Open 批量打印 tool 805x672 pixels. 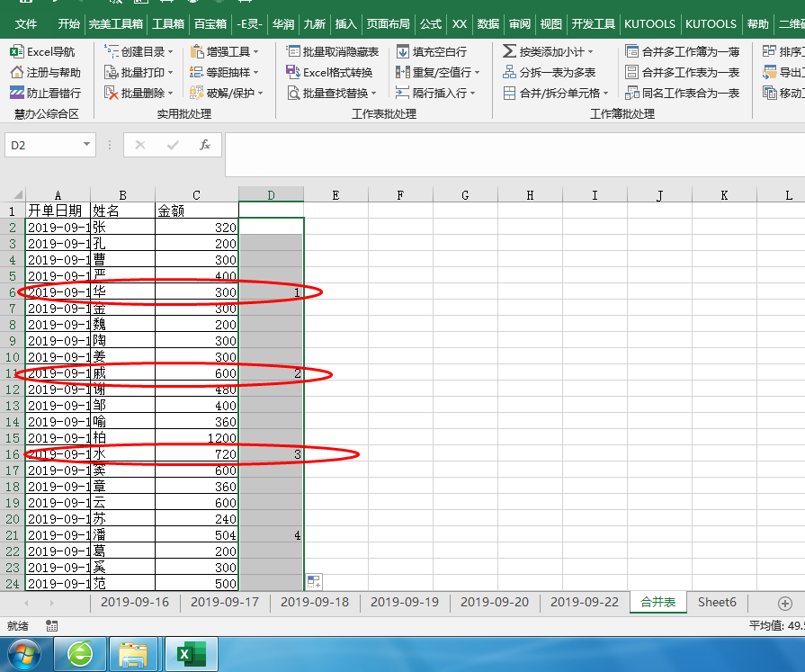(x=139, y=72)
